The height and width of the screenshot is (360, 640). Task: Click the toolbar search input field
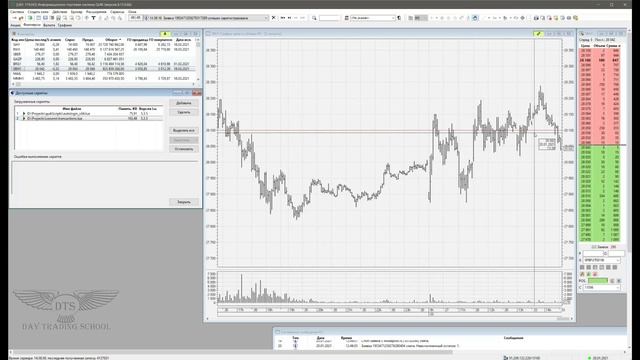(x=329, y=18)
